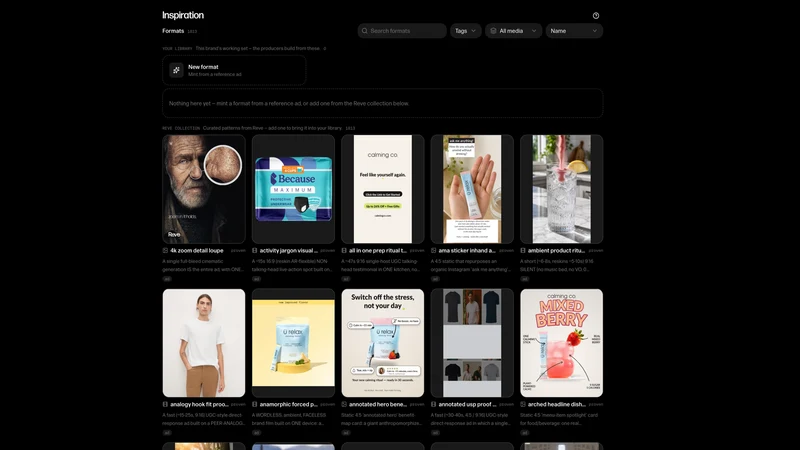Open ama sticker inhand hand thumbnail
This screenshot has width=800, height=450.
[472, 189]
